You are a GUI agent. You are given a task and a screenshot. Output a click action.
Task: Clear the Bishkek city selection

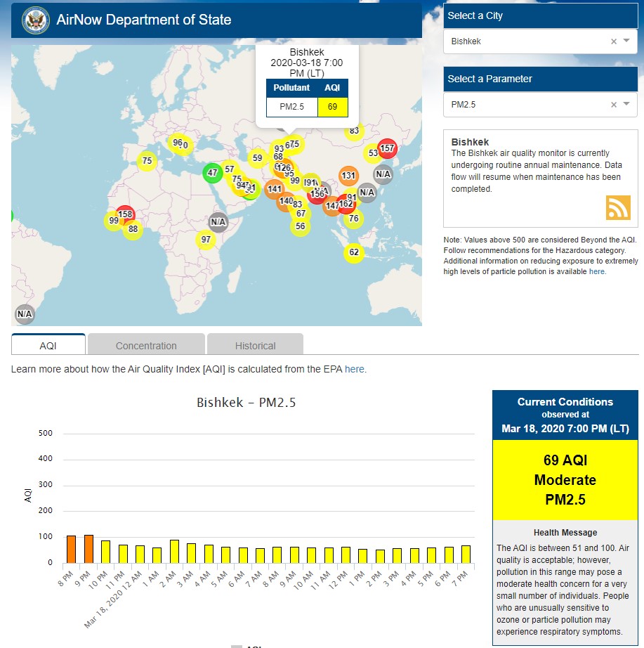(x=613, y=41)
